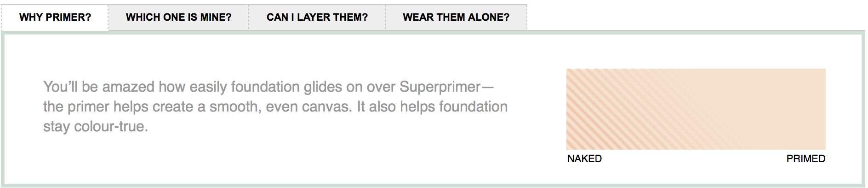Click the first "foundation" word in line one
The height and width of the screenshot is (188, 868).
265,87
